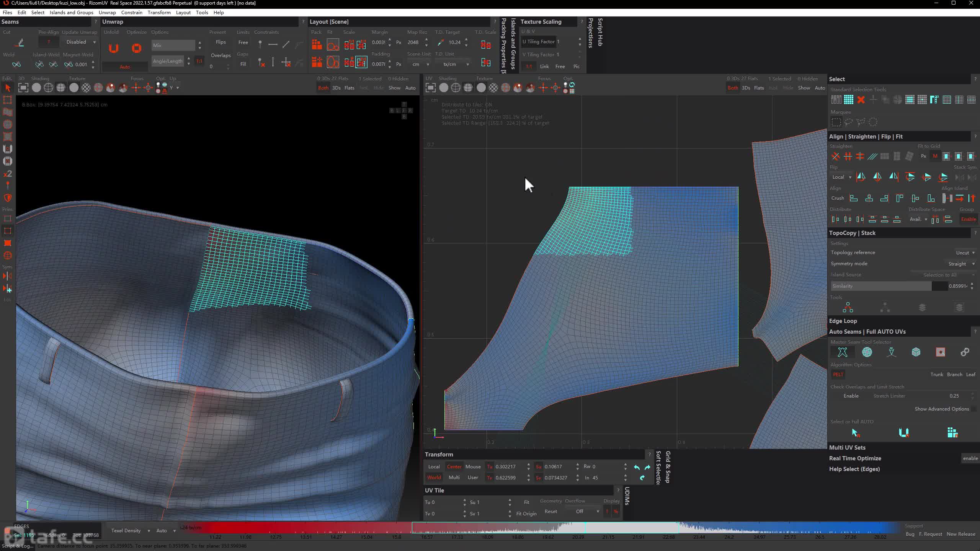Toggle World transform mode

[x=434, y=477]
